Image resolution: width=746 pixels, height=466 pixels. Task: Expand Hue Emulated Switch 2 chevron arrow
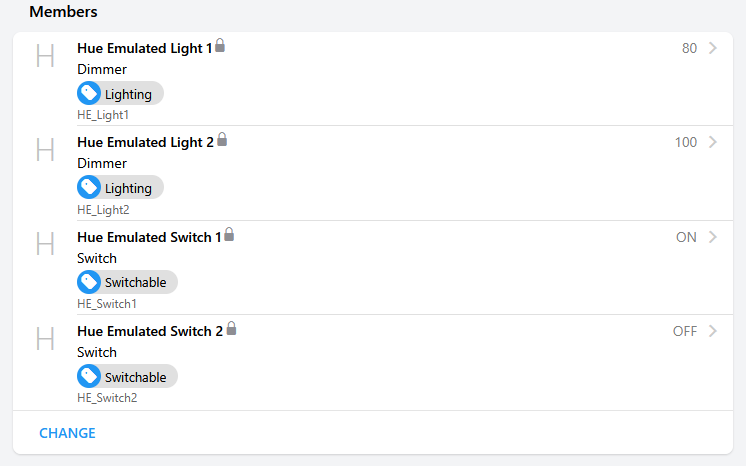coord(713,331)
